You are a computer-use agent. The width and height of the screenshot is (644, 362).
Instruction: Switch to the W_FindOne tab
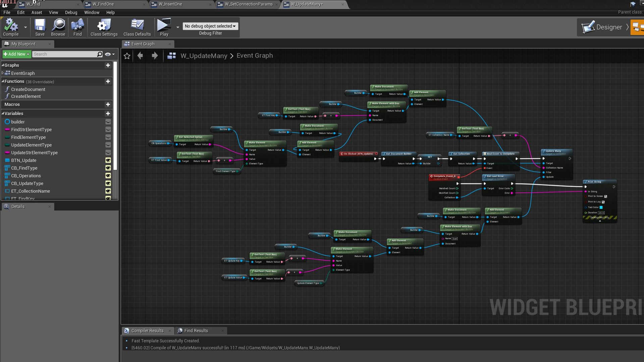point(103,4)
